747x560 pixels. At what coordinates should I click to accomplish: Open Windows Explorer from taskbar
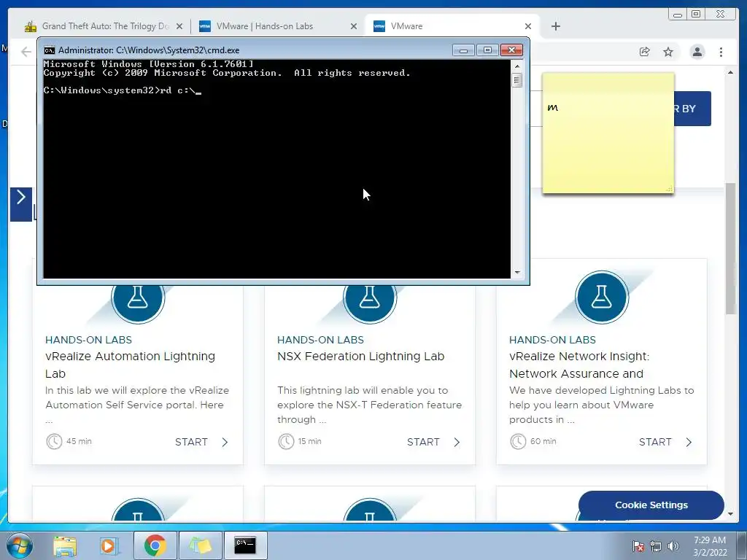[65, 545]
